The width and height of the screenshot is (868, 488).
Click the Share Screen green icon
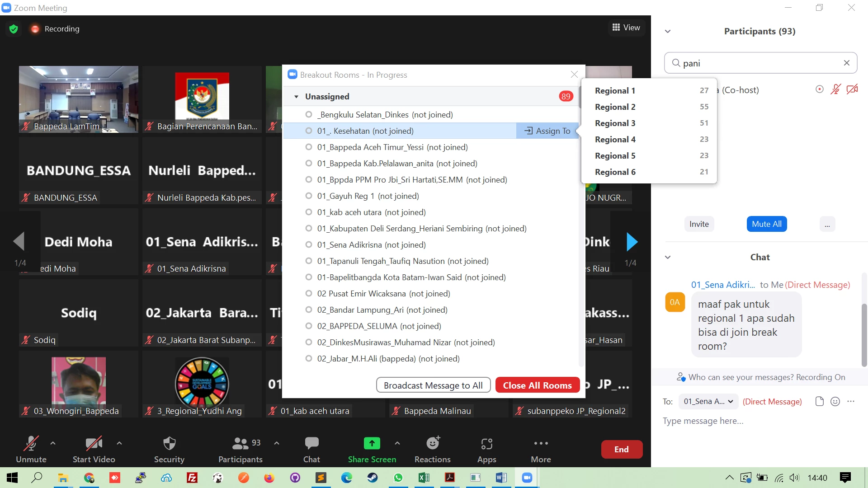pyautogui.click(x=372, y=443)
